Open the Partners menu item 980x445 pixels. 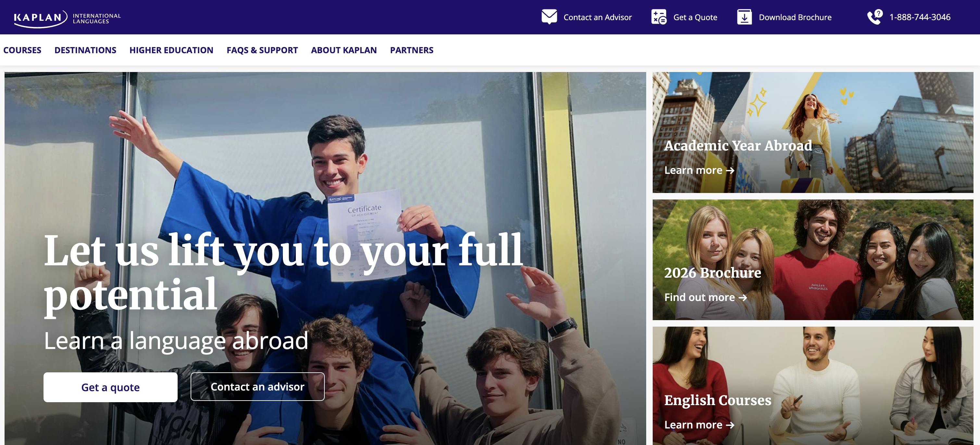click(x=412, y=50)
